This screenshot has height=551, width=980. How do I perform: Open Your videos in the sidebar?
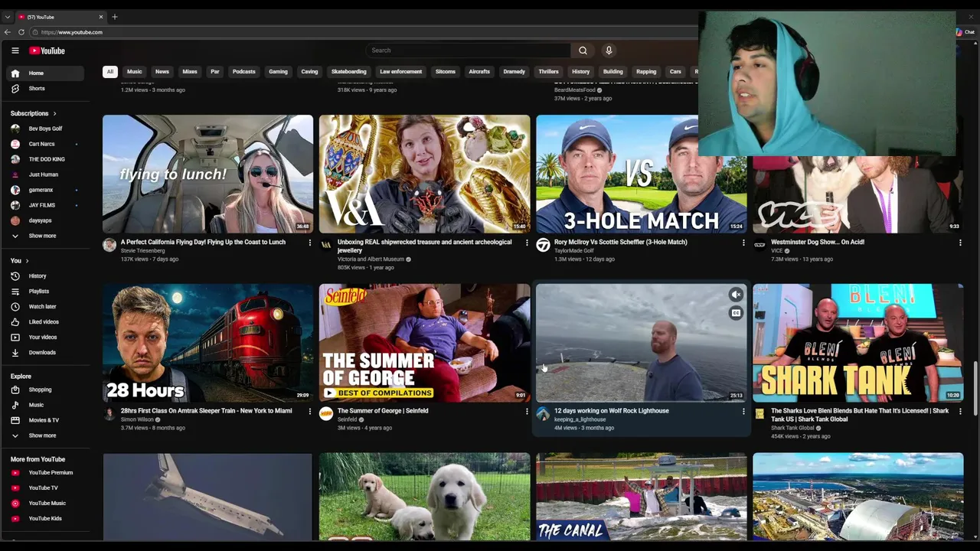point(46,337)
